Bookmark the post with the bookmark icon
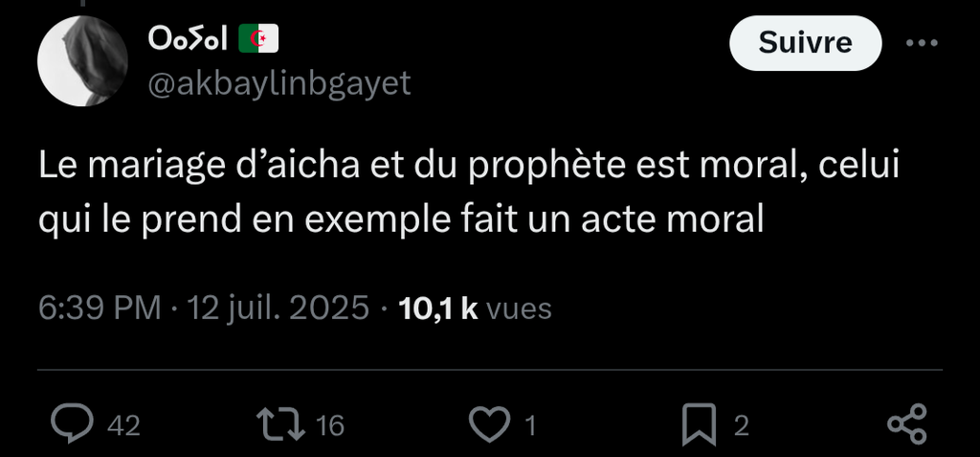The height and width of the screenshot is (457, 980). pos(699,424)
